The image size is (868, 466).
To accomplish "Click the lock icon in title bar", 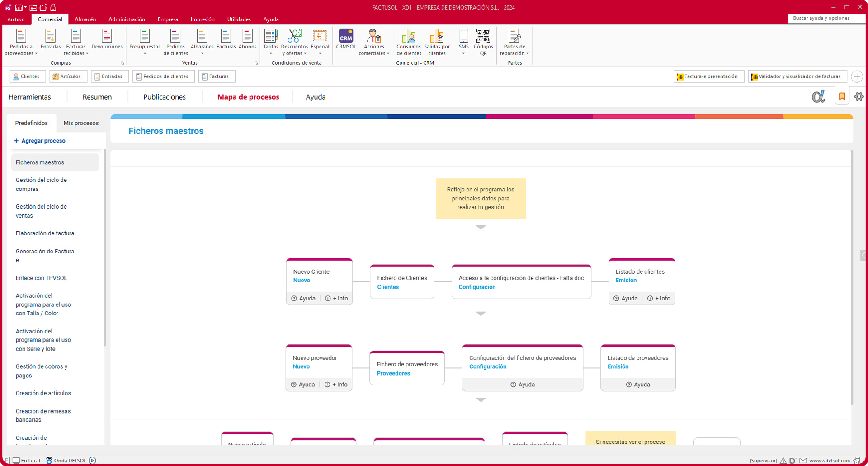I will coord(53,7).
